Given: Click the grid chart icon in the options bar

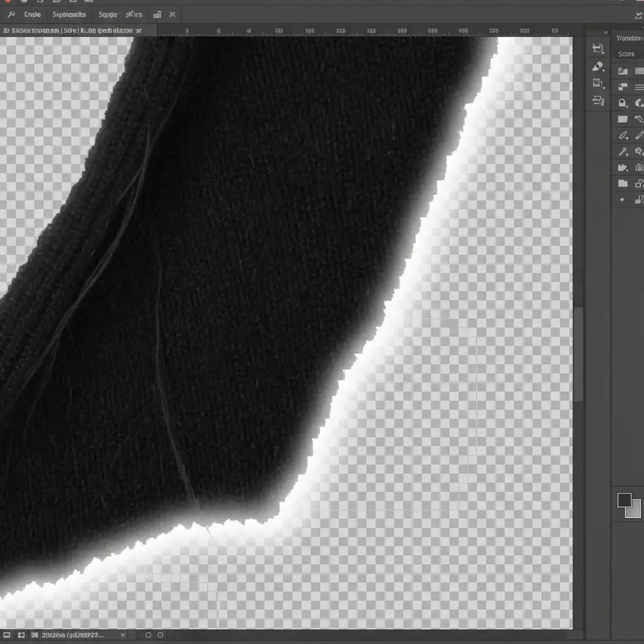Looking at the screenshot, I should tap(157, 14).
